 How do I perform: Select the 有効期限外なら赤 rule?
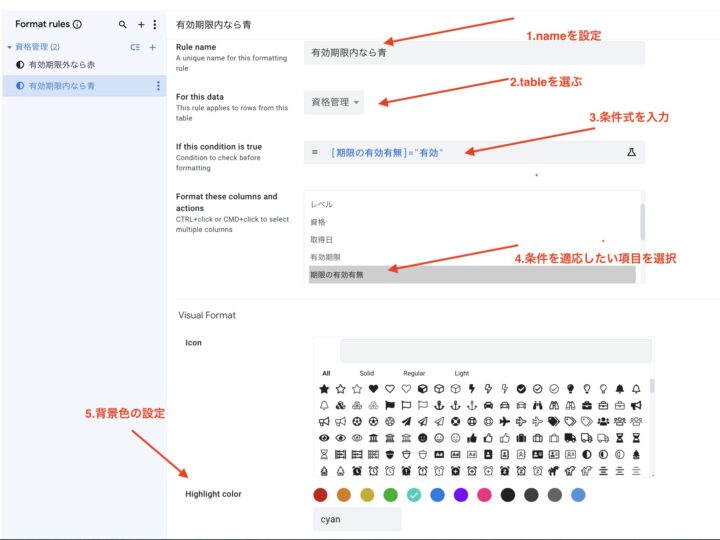tap(62, 65)
